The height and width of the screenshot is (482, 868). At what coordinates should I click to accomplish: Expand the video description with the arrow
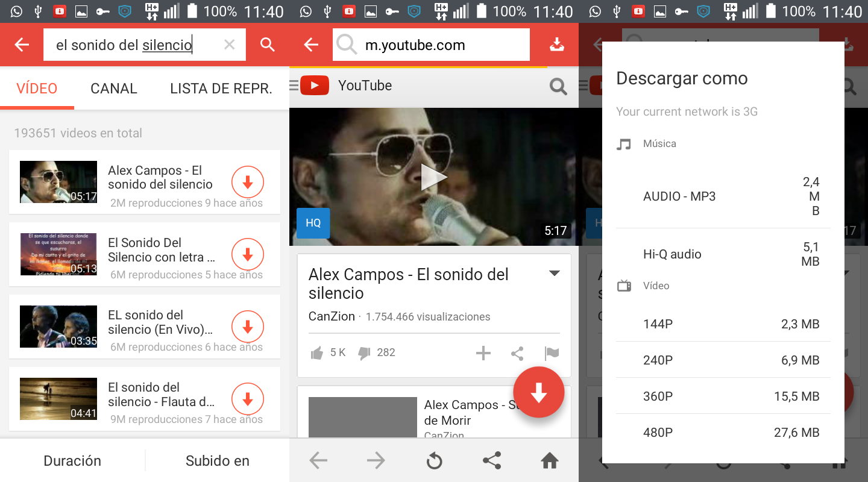[x=554, y=274]
